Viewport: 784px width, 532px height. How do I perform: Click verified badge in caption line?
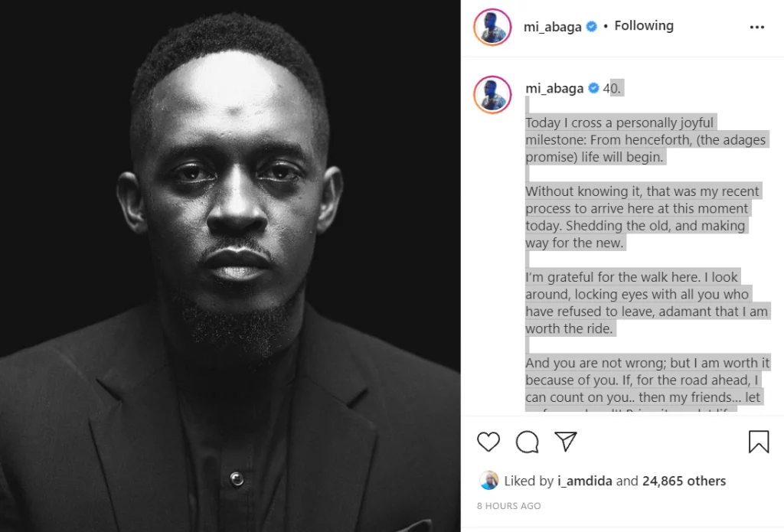(593, 88)
